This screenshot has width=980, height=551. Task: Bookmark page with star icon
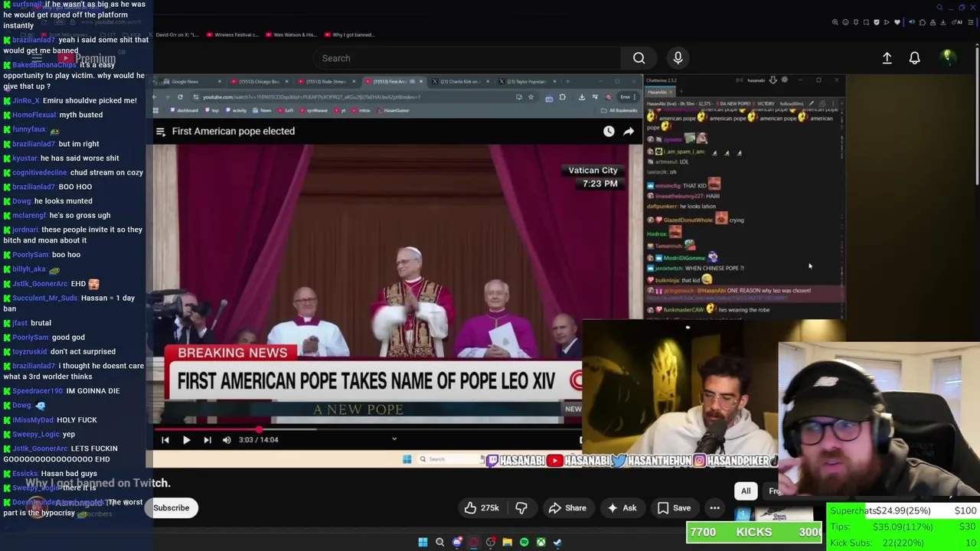pos(531,97)
